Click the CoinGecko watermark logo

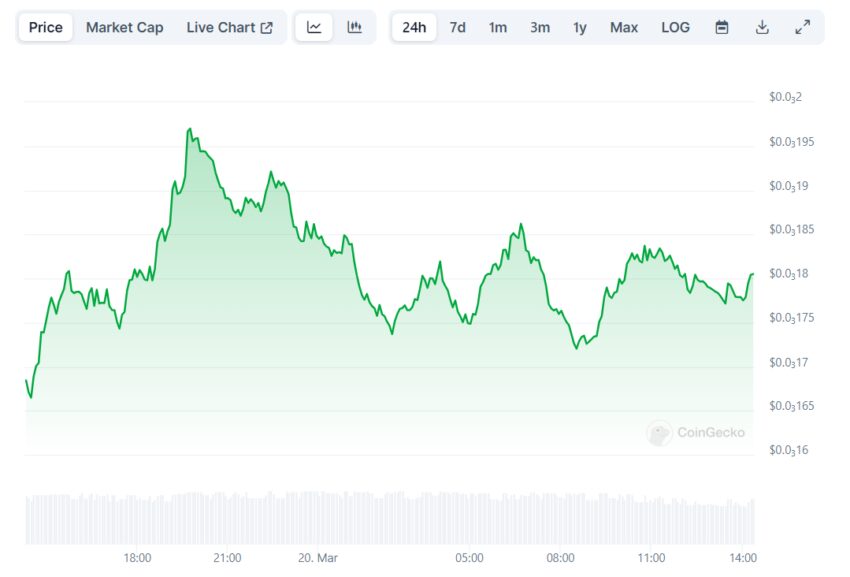[x=696, y=433]
